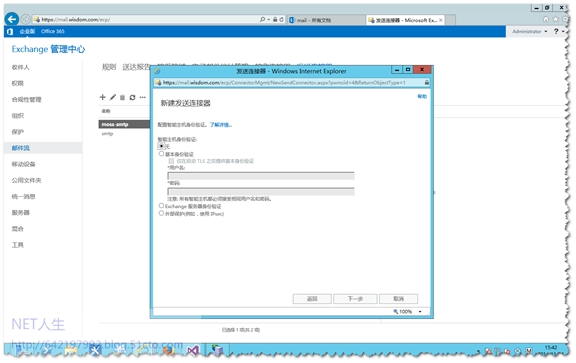576x363 pixels.
Task: Open a new blank IE tab
Action: point(450,20)
